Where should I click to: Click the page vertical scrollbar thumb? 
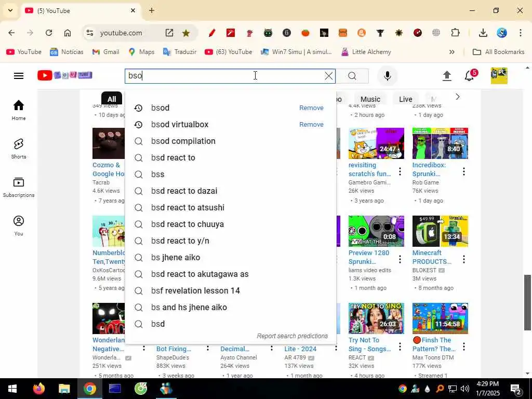point(527,302)
